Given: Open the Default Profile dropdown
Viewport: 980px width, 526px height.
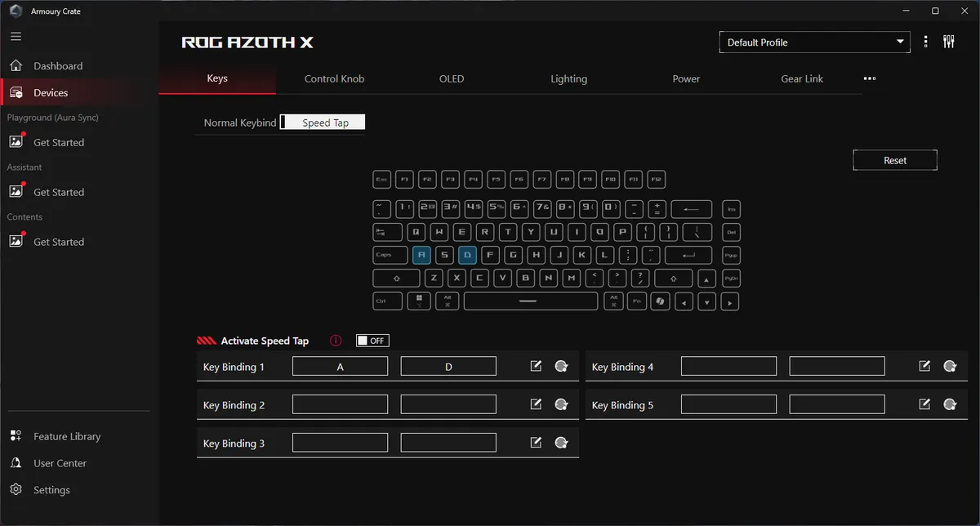Looking at the screenshot, I should pyautogui.click(x=813, y=41).
